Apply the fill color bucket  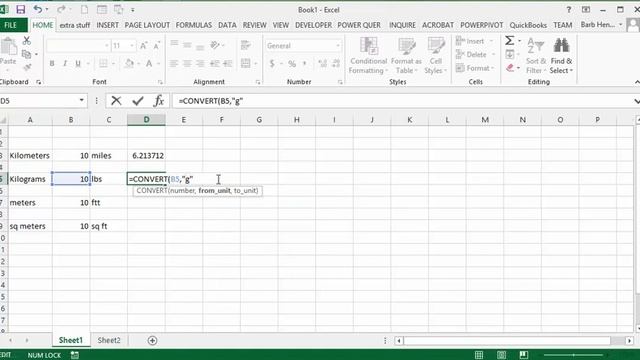point(129,63)
